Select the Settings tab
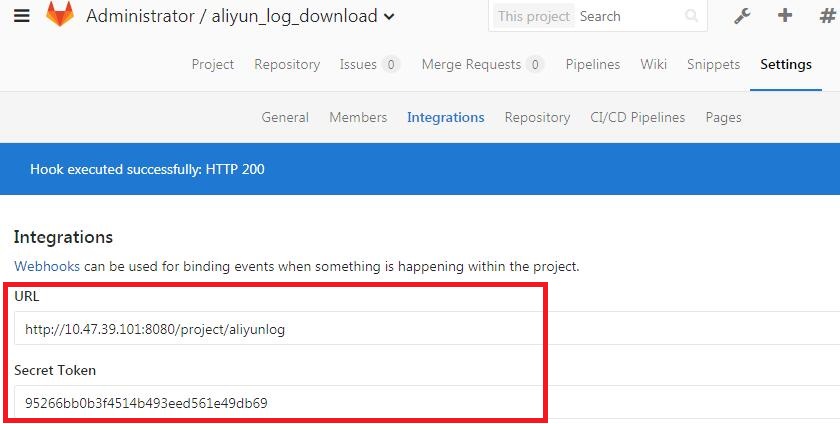 (x=786, y=64)
